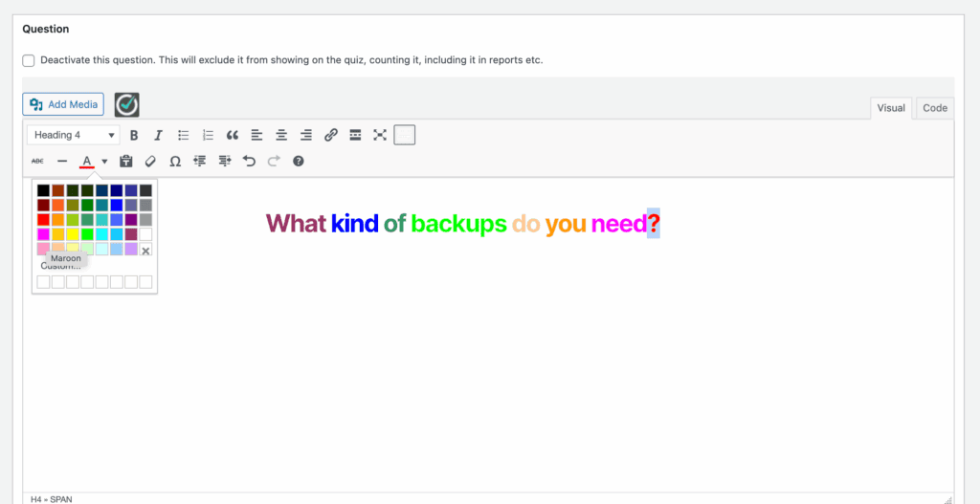Pick the light pink color swatch
This screenshot has height=504, width=980.
coord(43,249)
